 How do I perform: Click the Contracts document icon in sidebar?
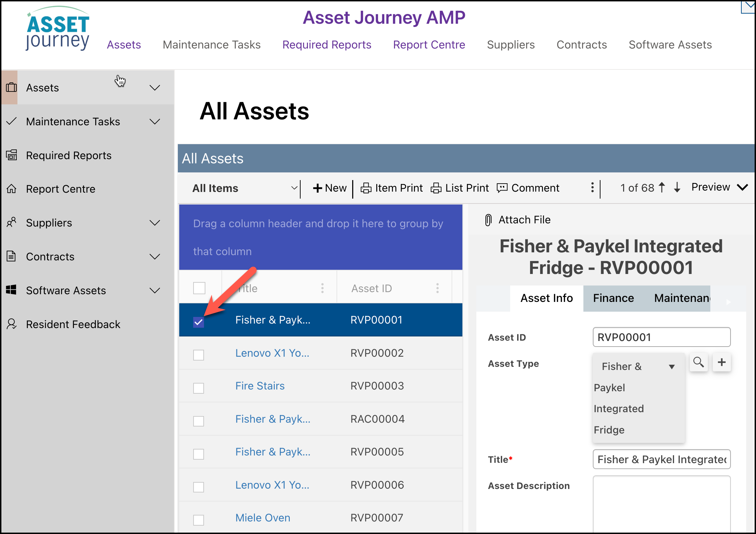click(12, 256)
